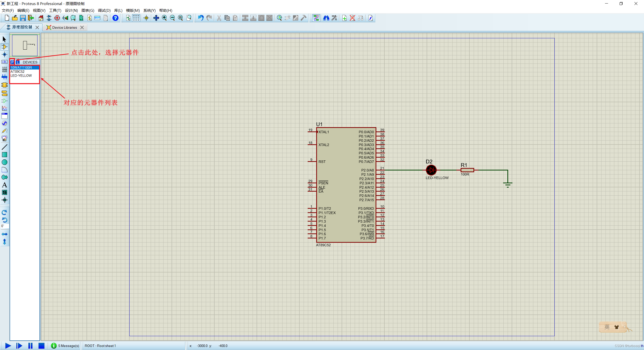Pause the simulation

click(30, 346)
